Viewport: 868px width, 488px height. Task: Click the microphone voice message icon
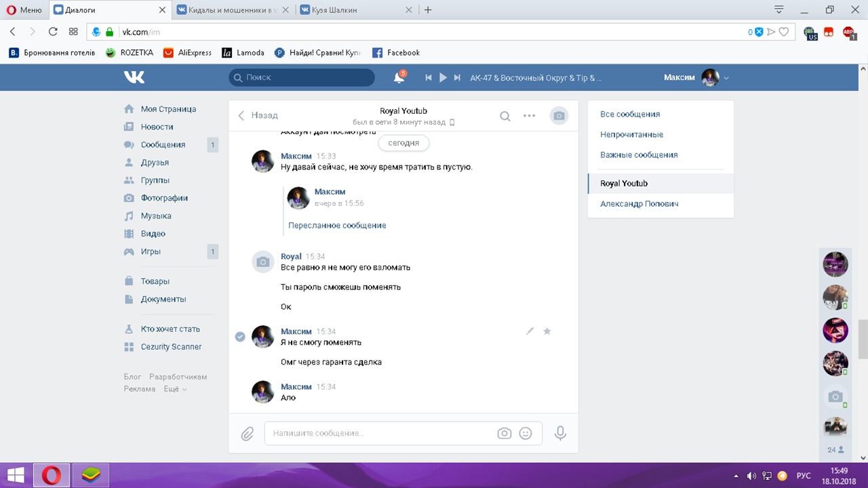click(x=560, y=433)
